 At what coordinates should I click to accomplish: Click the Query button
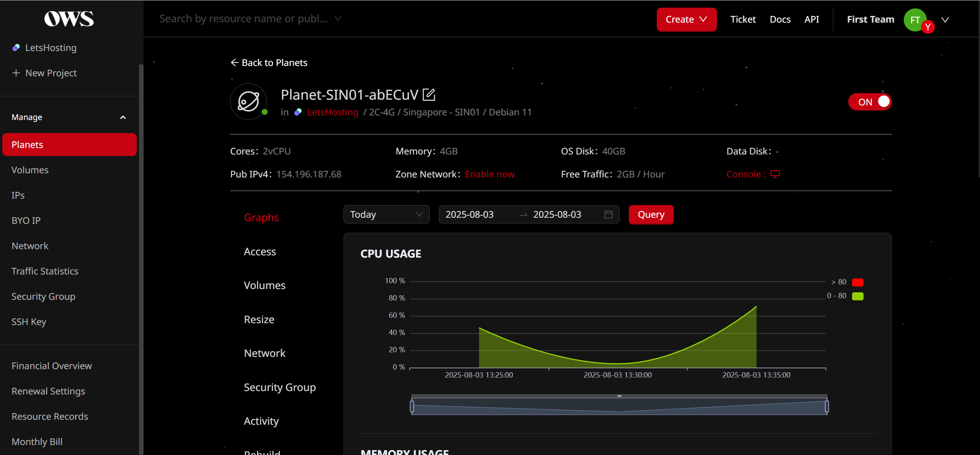click(651, 214)
